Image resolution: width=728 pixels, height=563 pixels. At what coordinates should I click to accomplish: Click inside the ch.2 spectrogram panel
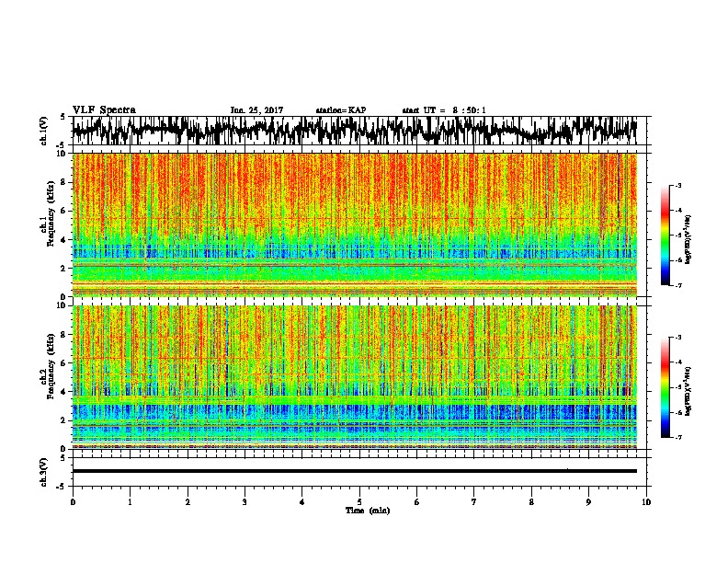click(x=355, y=377)
